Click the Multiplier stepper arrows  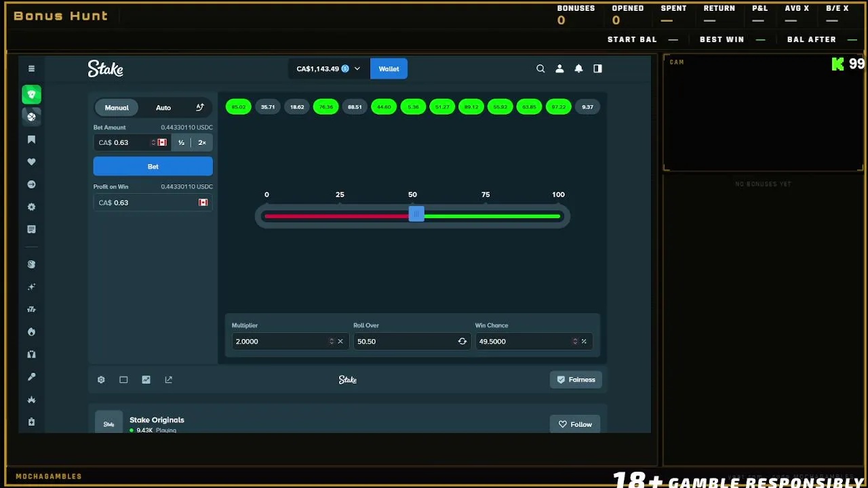tap(332, 341)
